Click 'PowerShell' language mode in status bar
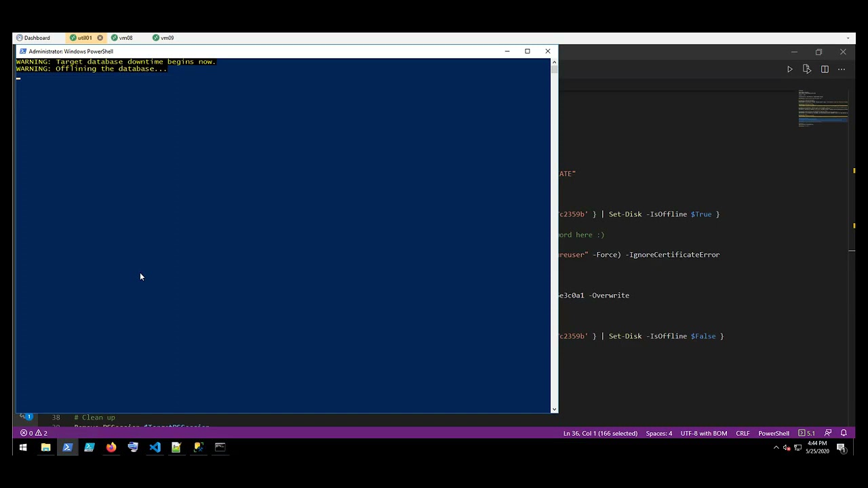Screen dimensions: 868x488 (774, 433)
